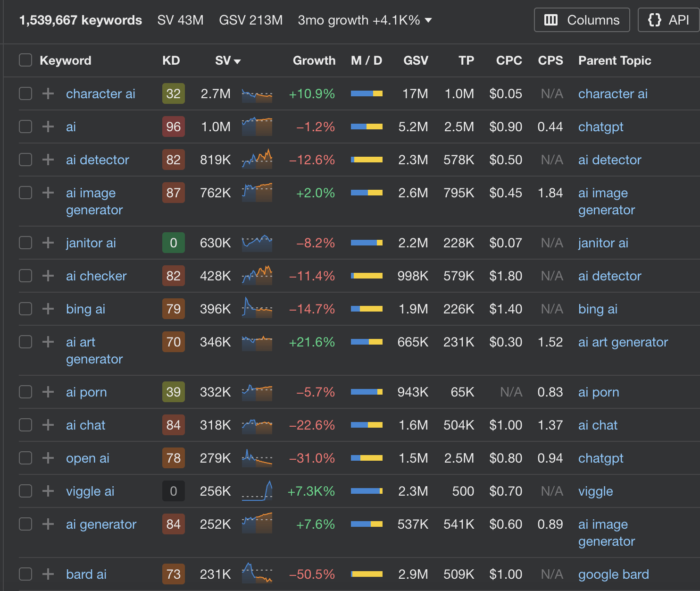Click the KD column header
The height and width of the screenshot is (591, 700).
tap(171, 60)
